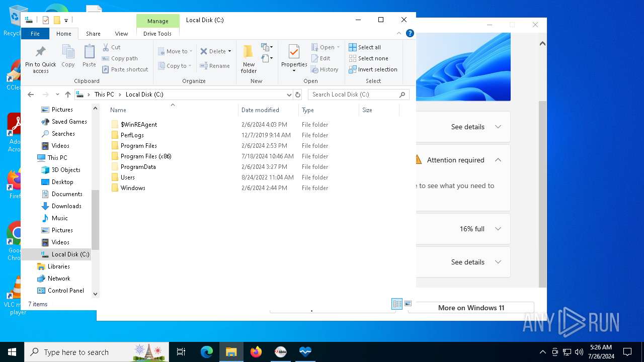Open Microsoft Edge from taskbar
644x362 pixels.
pos(207,352)
